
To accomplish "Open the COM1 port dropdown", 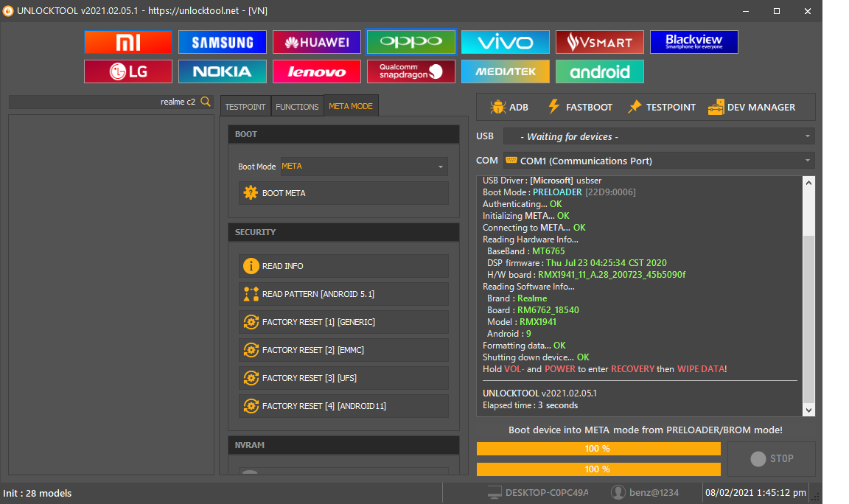I will pyautogui.click(x=658, y=161).
